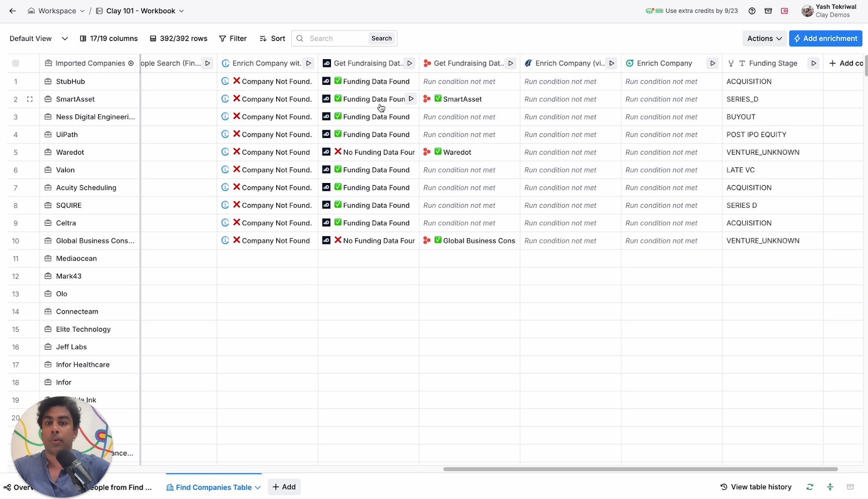Open the Actions dropdown

(x=764, y=39)
